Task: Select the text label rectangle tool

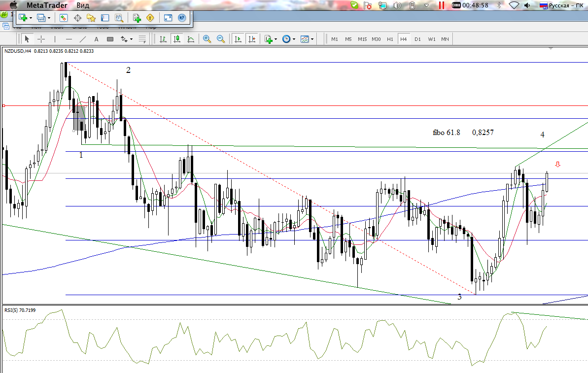Action: [x=110, y=39]
